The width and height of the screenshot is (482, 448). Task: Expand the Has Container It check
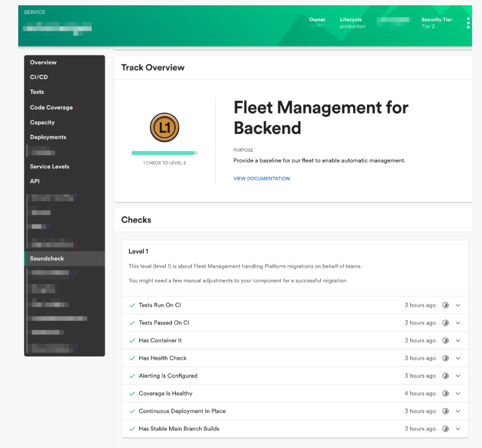(x=458, y=340)
